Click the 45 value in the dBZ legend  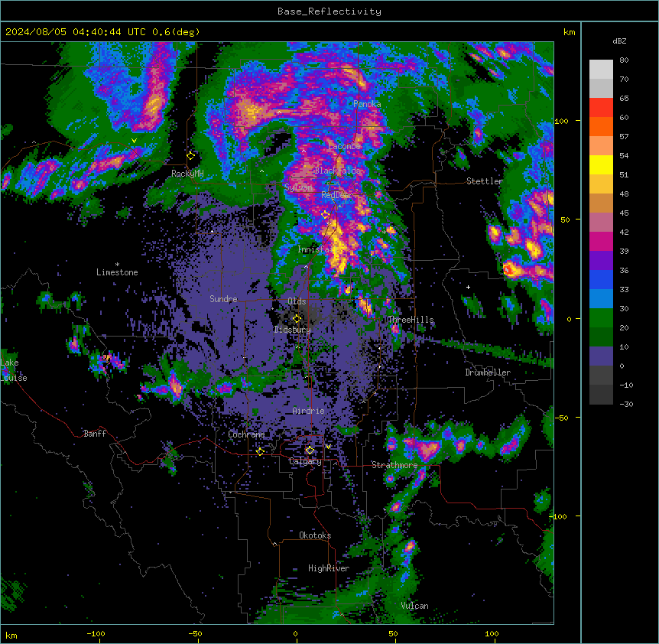click(x=624, y=213)
